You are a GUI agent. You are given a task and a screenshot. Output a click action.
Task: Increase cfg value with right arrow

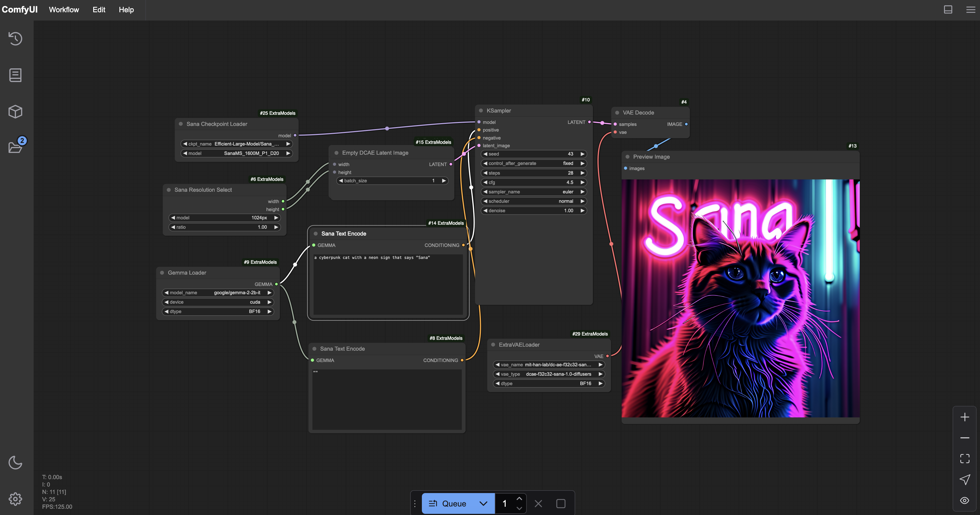pyautogui.click(x=582, y=182)
